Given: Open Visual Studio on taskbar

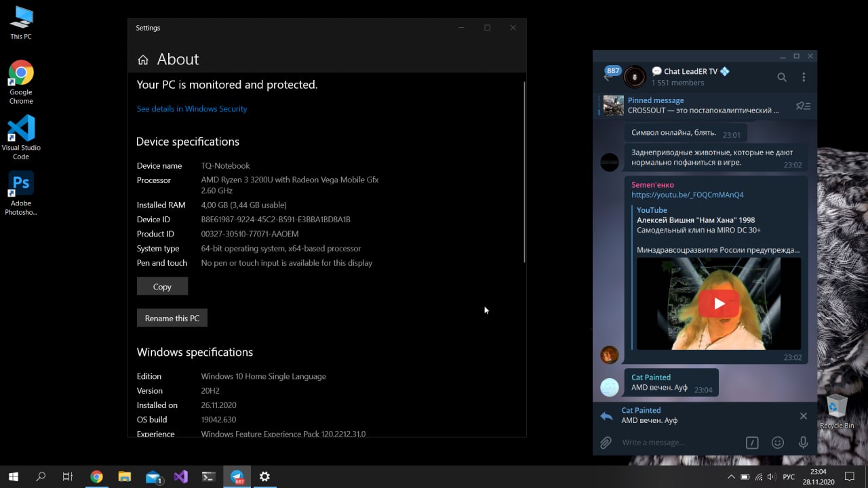Looking at the screenshot, I should coord(180,476).
